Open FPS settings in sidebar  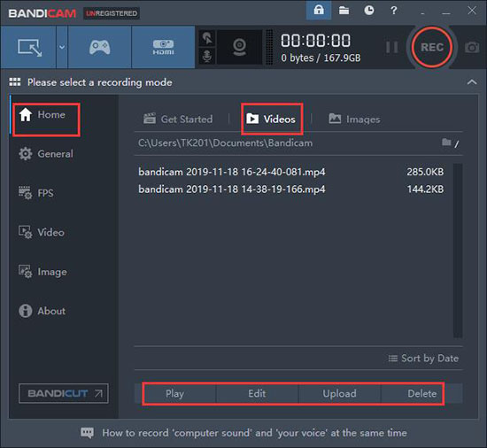pos(36,193)
